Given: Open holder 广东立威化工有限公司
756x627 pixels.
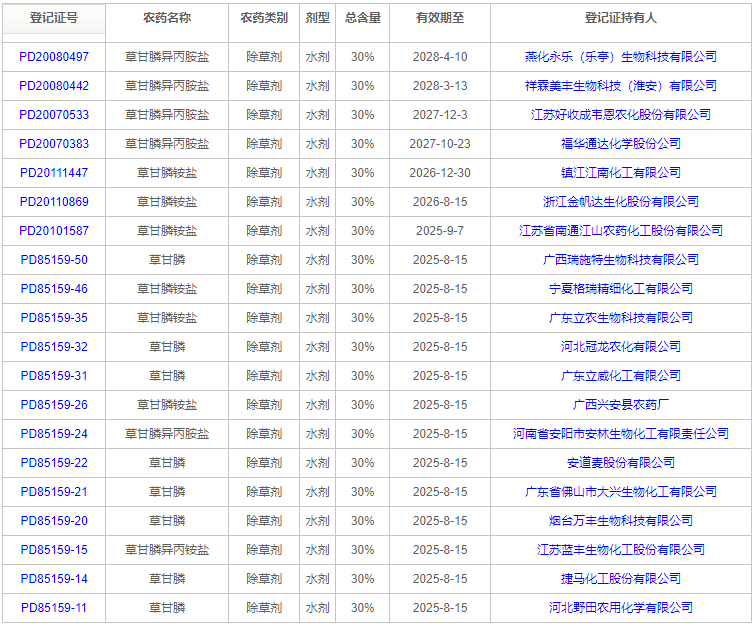Looking at the screenshot, I should click(621, 376).
